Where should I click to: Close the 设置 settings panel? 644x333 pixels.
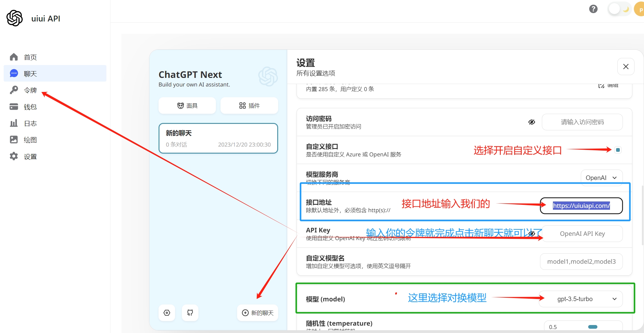pyautogui.click(x=626, y=67)
